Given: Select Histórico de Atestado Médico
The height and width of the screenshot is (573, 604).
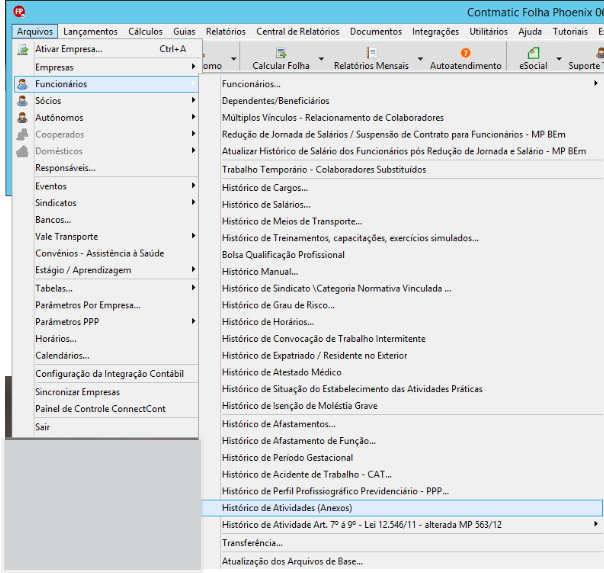Looking at the screenshot, I should [402, 372].
